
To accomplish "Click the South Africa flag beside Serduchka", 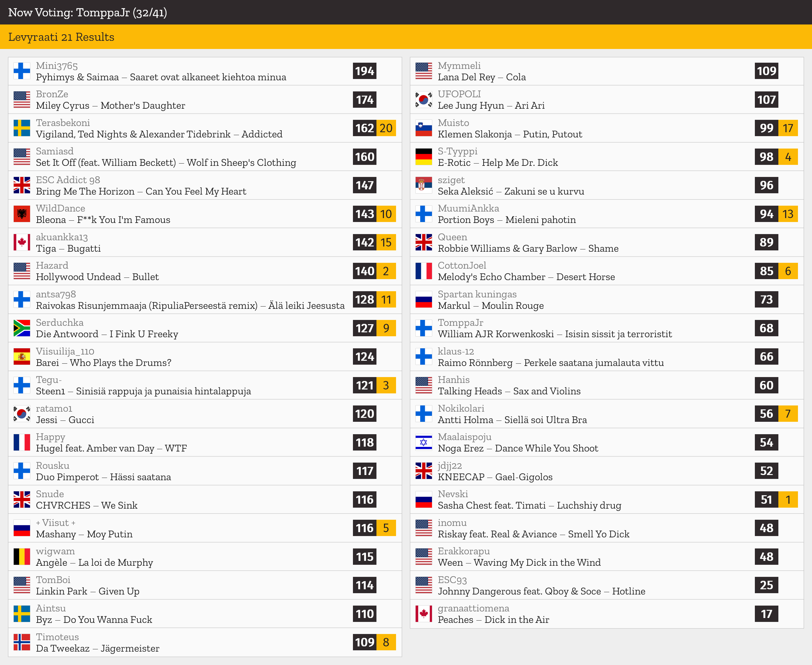I will point(22,328).
